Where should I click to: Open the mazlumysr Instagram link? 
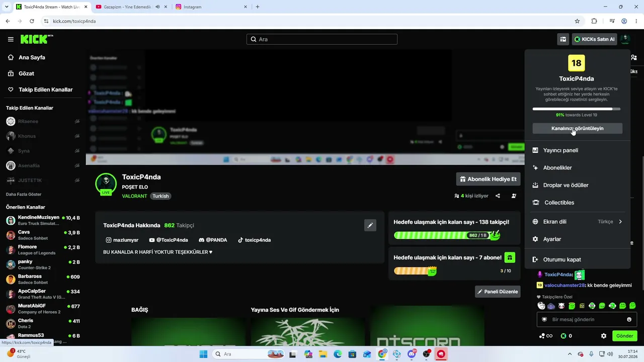[x=122, y=240]
